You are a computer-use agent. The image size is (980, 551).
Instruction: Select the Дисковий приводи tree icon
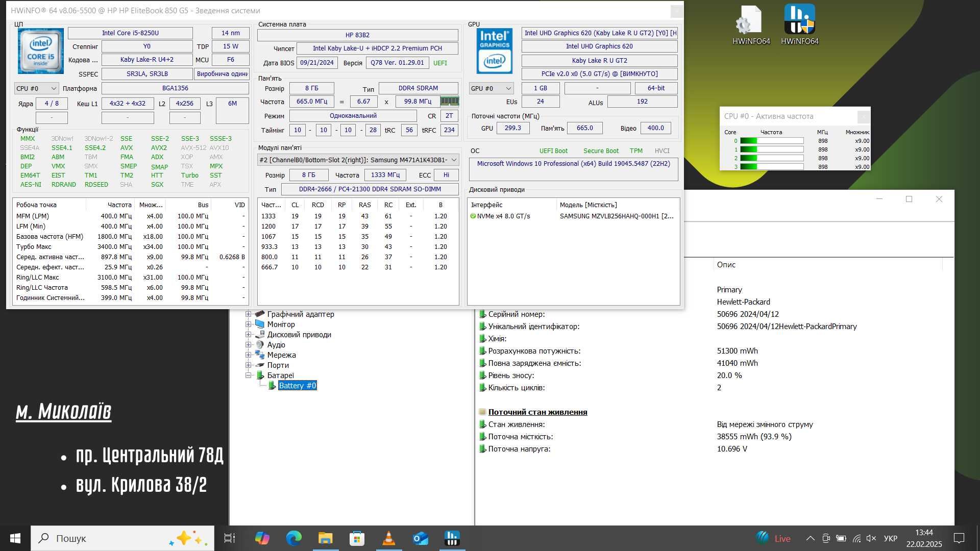pyautogui.click(x=260, y=335)
